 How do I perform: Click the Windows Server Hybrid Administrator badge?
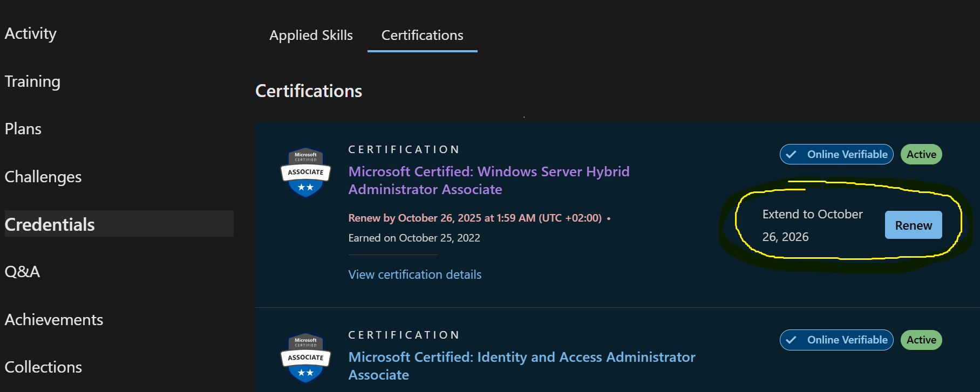point(305,173)
